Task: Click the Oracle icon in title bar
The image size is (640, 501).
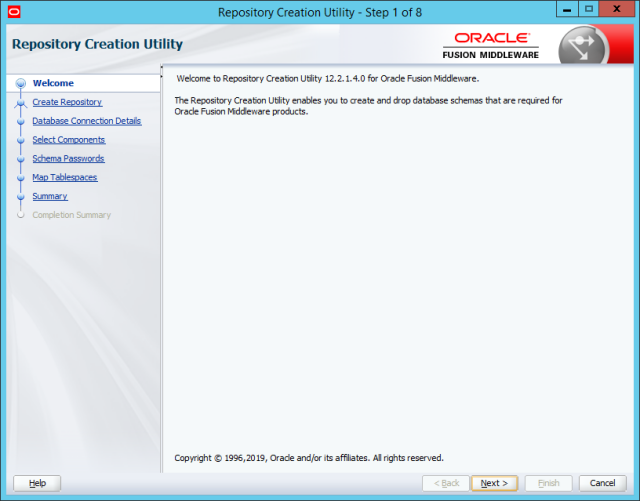Action: pyautogui.click(x=14, y=12)
